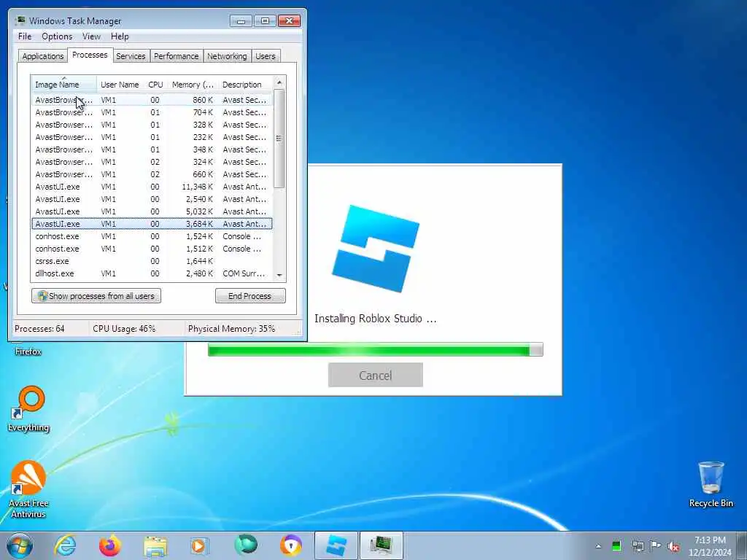The width and height of the screenshot is (747, 560).
Task: Show hidden tray icons arrow
Action: 598,546
